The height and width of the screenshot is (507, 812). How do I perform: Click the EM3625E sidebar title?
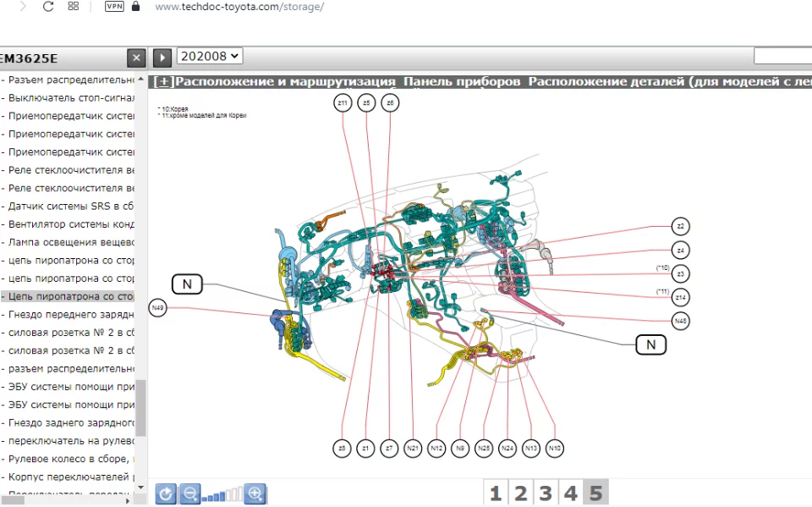29,58
